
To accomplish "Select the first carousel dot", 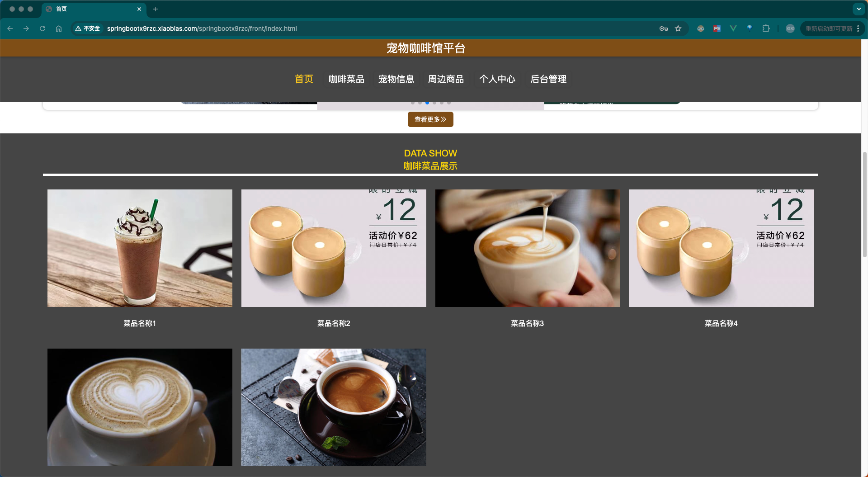I will pos(413,103).
